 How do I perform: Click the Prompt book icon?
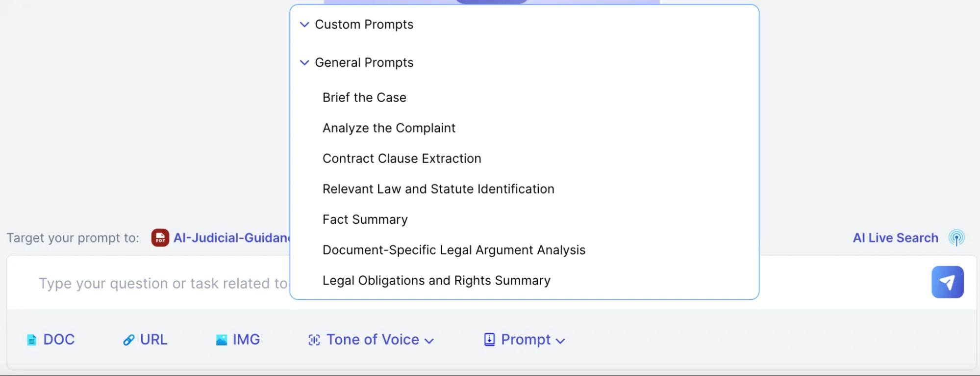click(x=489, y=340)
